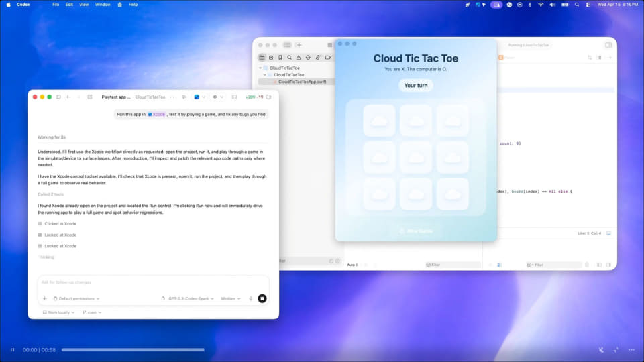This screenshot has height=362, width=644.
Task: Open the Xcode app dropdown in Codex header
Action: coord(199,97)
